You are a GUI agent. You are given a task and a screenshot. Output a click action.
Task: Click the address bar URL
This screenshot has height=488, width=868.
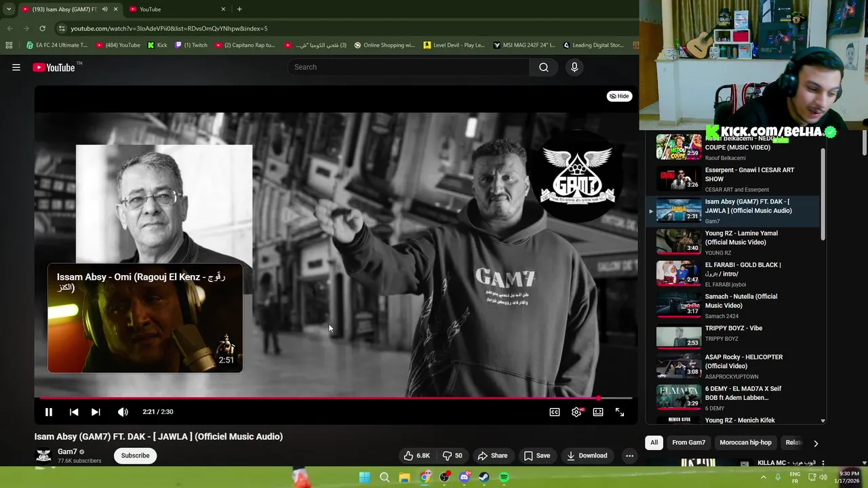point(169,28)
